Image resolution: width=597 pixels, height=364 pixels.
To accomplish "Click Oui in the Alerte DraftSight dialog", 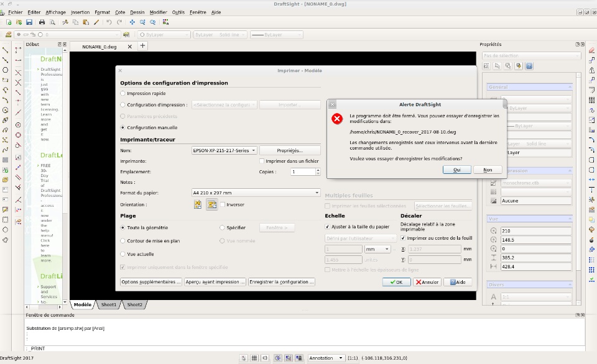I will click(457, 170).
